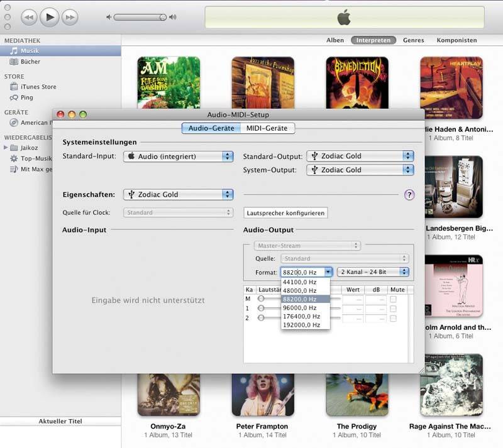Adjust the channel 2 volume slider
This screenshot has height=448, width=503.
261,318
